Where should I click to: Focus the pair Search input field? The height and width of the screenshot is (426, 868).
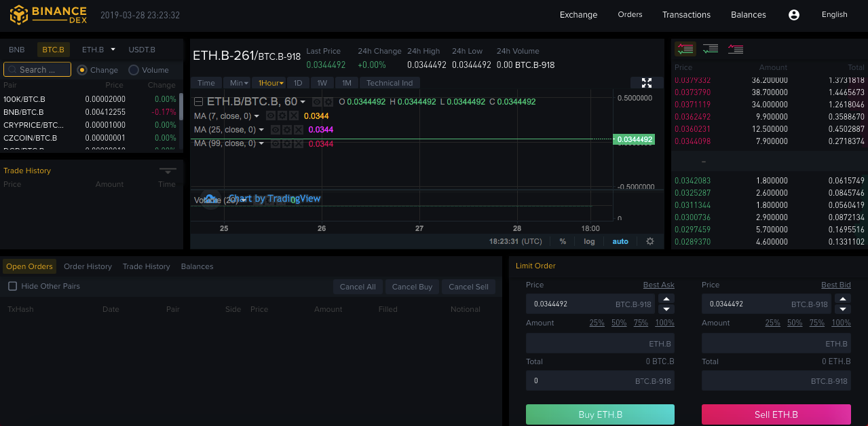pyautogui.click(x=37, y=69)
